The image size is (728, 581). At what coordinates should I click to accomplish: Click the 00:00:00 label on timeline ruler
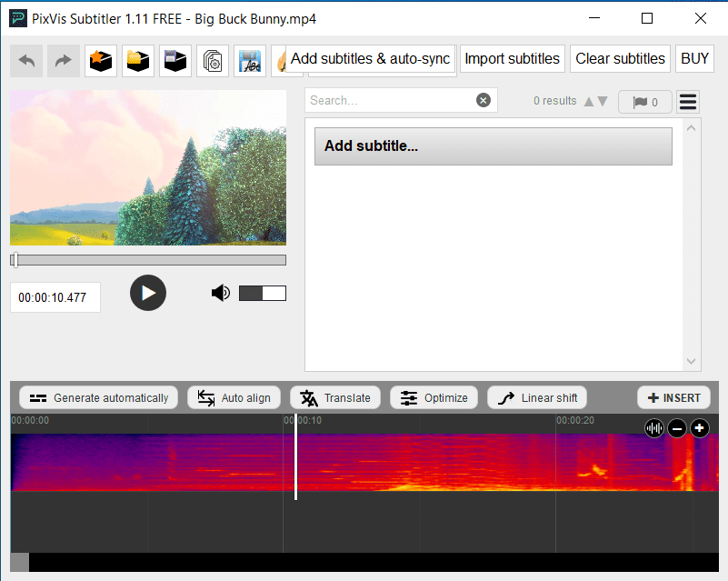point(30,421)
